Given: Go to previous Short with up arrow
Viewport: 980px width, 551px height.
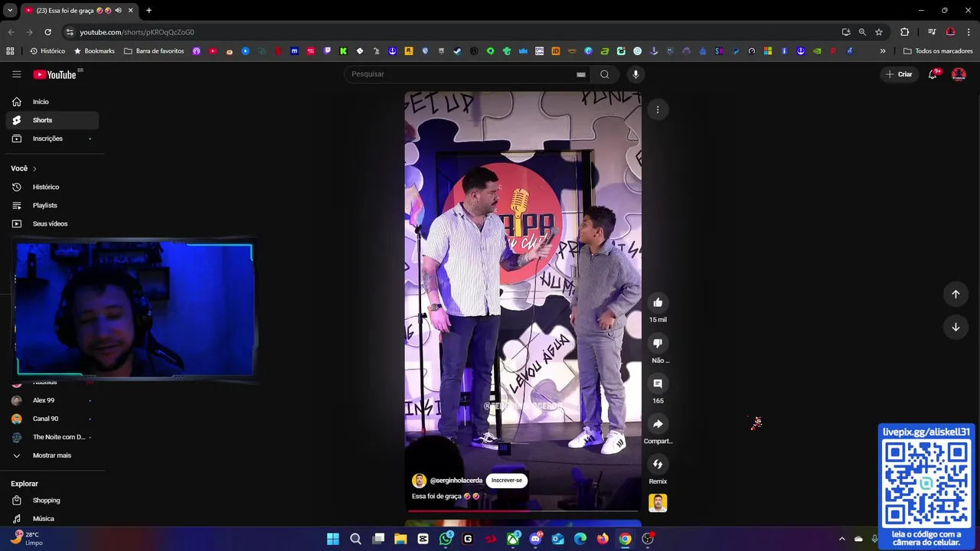Looking at the screenshot, I should point(955,294).
